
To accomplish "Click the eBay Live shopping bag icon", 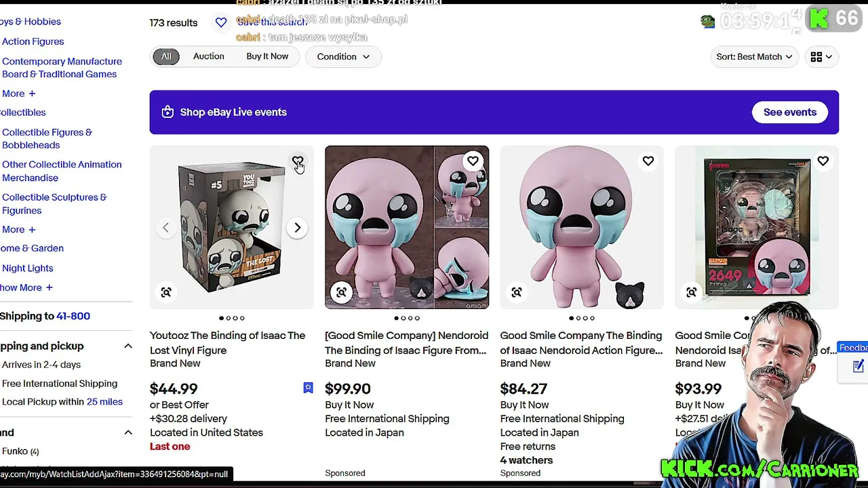I will (167, 112).
